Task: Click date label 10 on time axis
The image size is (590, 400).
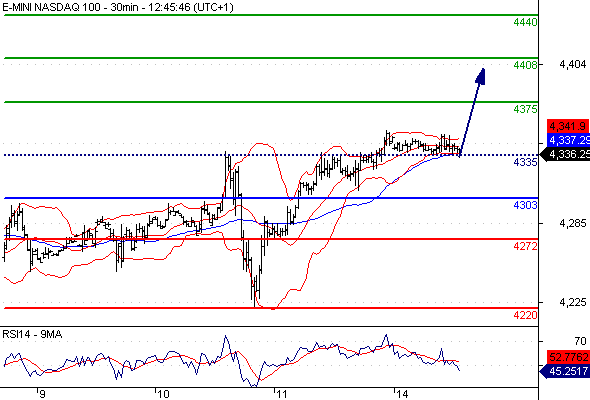Action: [x=163, y=394]
